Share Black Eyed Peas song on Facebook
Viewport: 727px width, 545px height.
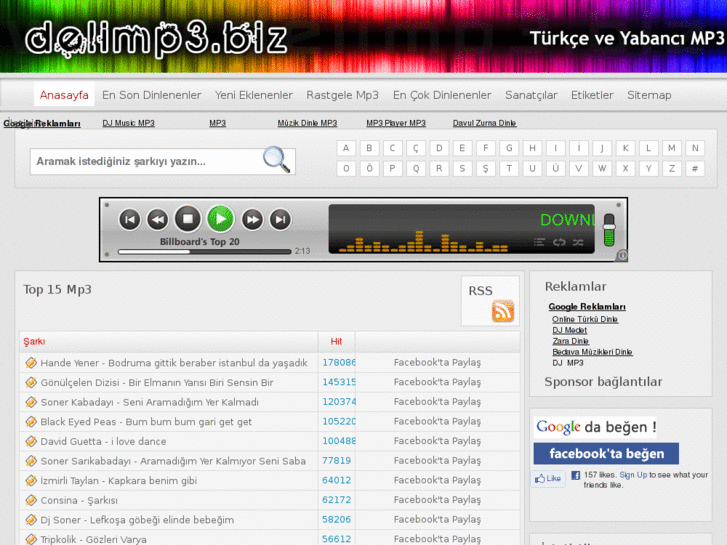click(437, 421)
